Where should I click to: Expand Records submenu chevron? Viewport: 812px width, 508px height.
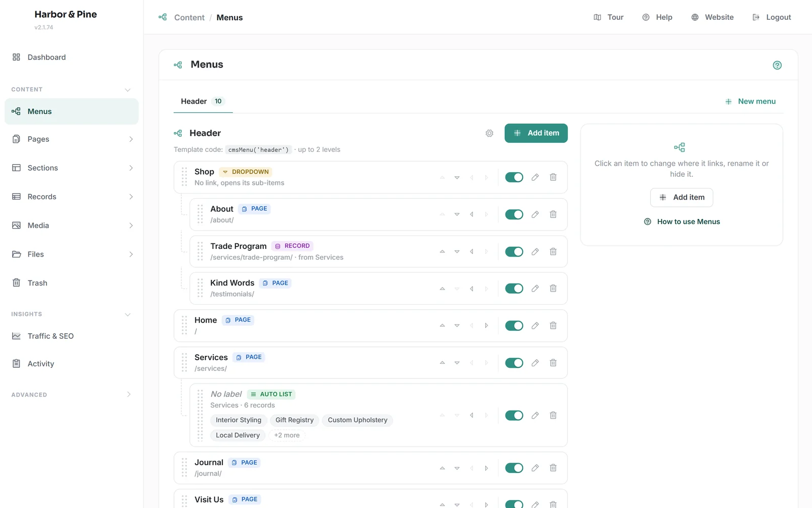click(x=131, y=197)
